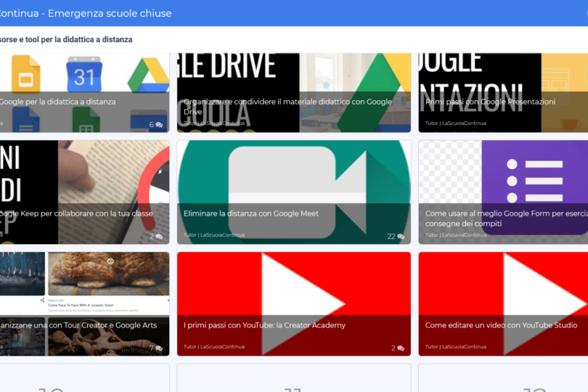
Task: Click the 22 comments icon on Google Meet card
Action: click(401, 237)
